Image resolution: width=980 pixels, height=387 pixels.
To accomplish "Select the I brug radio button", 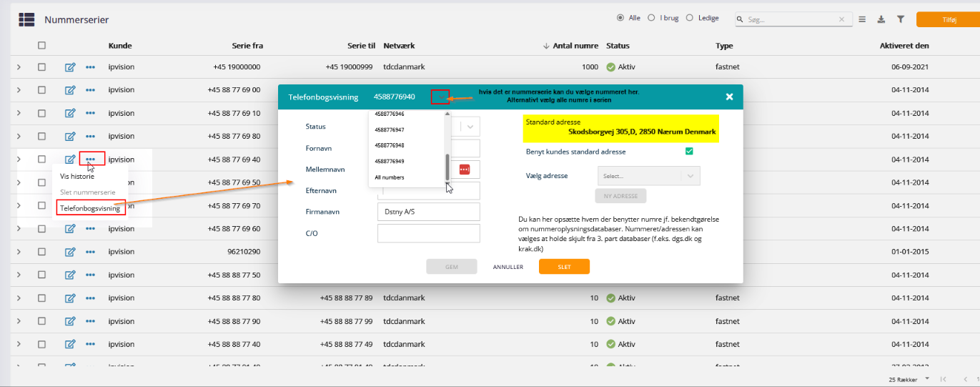I will coord(651,18).
